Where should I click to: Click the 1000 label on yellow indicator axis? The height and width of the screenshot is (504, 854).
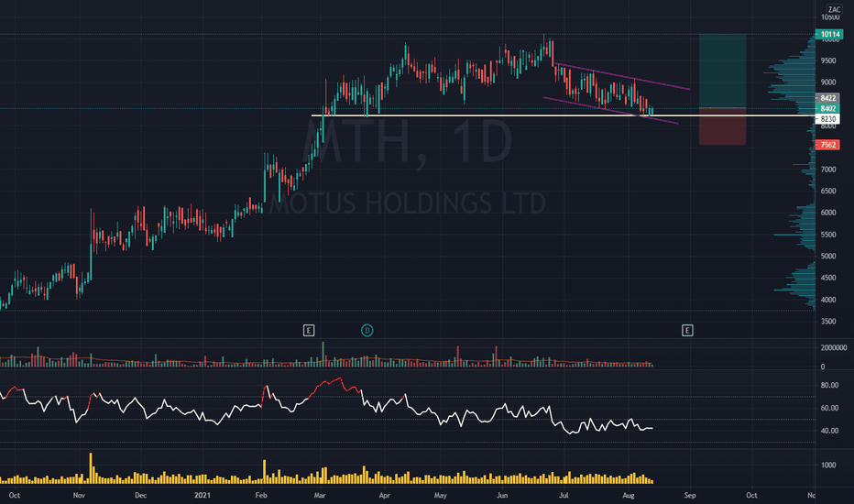click(x=827, y=465)
